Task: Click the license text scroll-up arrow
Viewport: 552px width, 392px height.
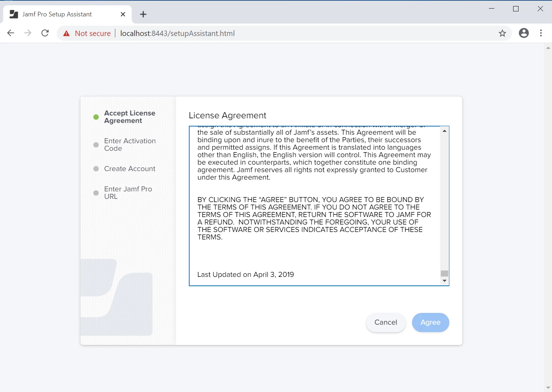Action: tap(444, 131)
